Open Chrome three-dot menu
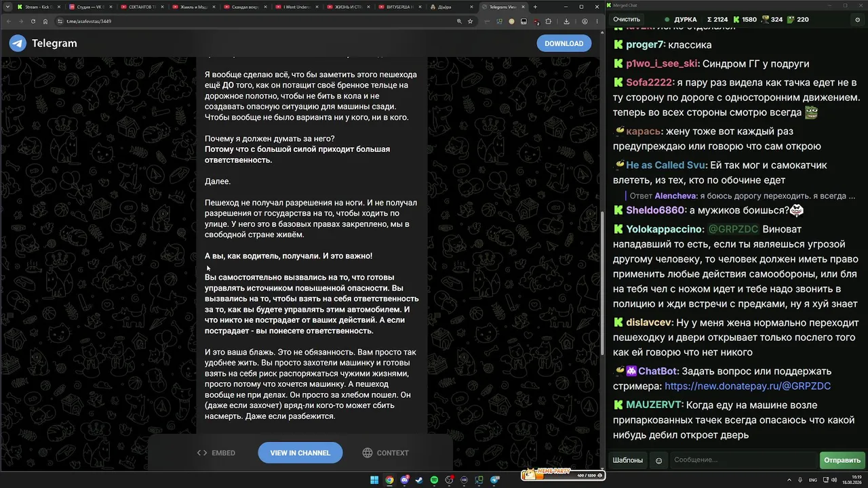The image size is (868, 488). (596, 21)
